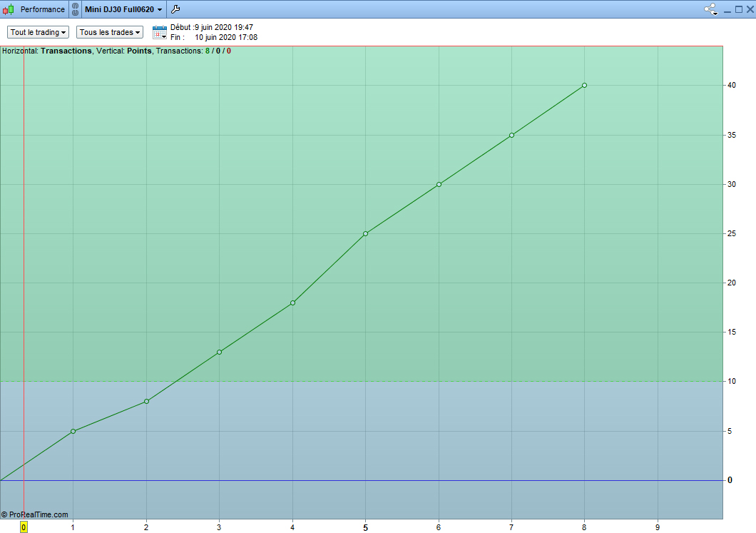This screenshot has height=533, width=756.
Task: Expand the Tous les trades dropdown
Action: [110, 32]
